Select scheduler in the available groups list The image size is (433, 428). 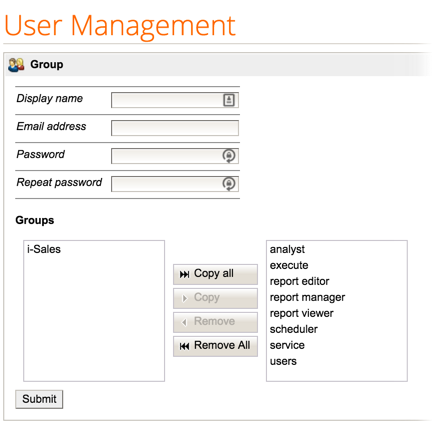click(294, 329)
